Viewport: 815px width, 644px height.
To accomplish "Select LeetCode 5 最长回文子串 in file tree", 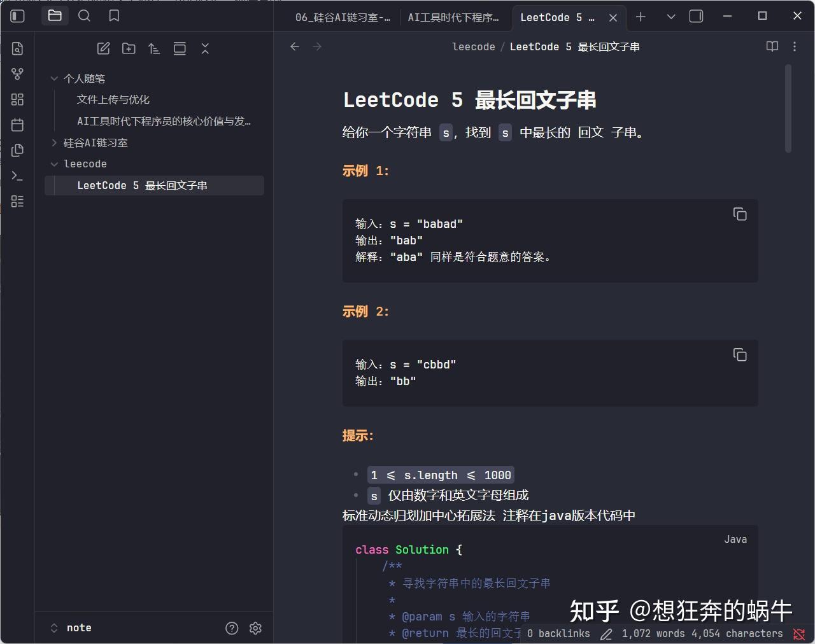I will [154, 185].
